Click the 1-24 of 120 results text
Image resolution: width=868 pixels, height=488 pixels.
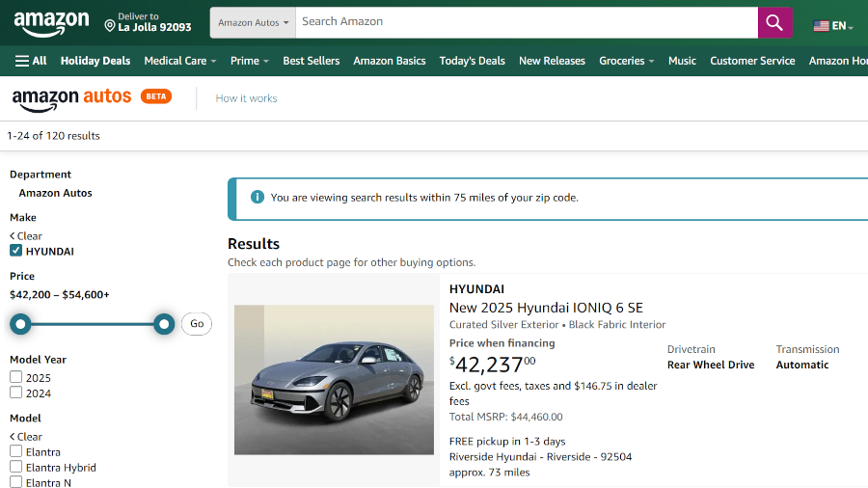coord(53,136)
